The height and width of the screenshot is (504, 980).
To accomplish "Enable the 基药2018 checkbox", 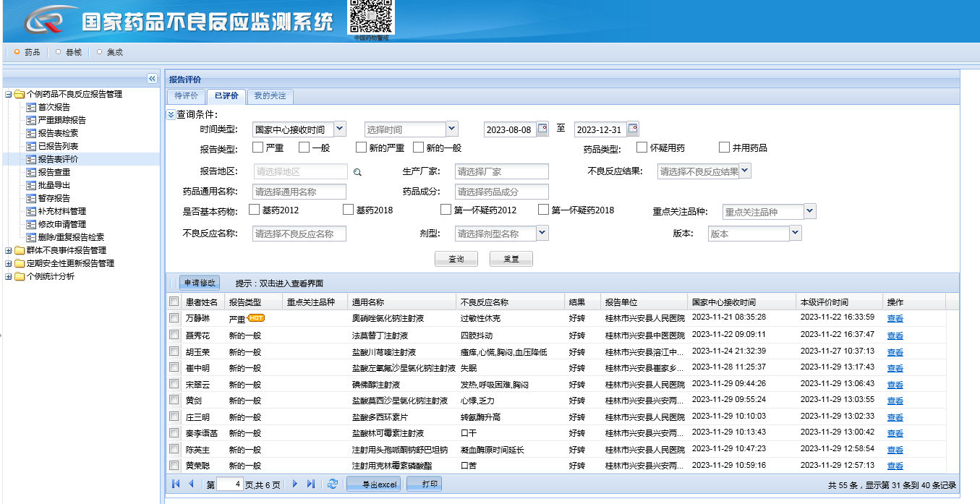I will coord(349,210).
